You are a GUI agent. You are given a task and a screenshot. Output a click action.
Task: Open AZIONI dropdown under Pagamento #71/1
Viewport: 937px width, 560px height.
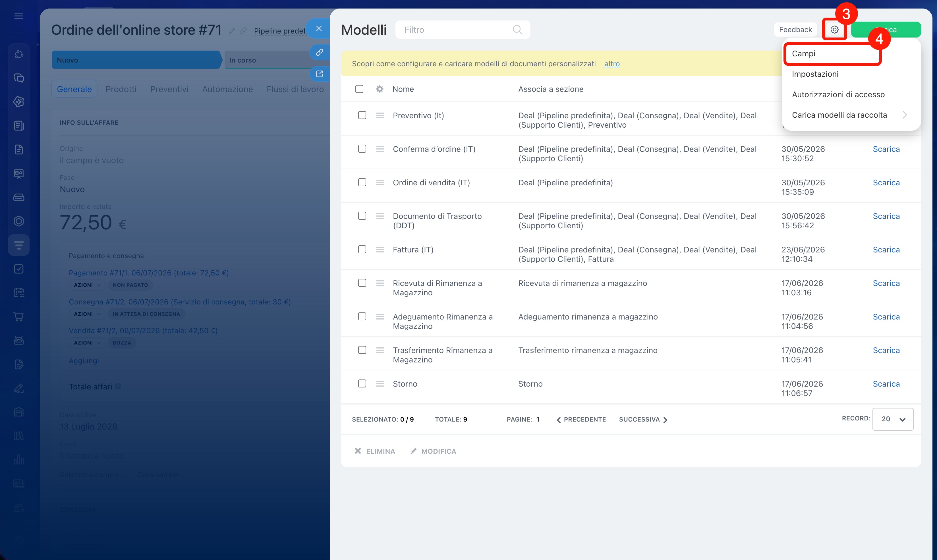[87, 285]
